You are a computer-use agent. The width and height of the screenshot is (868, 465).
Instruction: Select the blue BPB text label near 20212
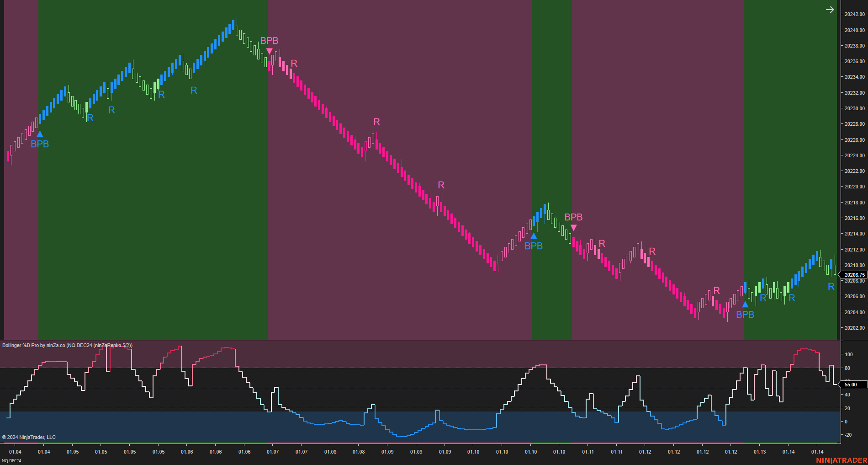pos(534,246)
